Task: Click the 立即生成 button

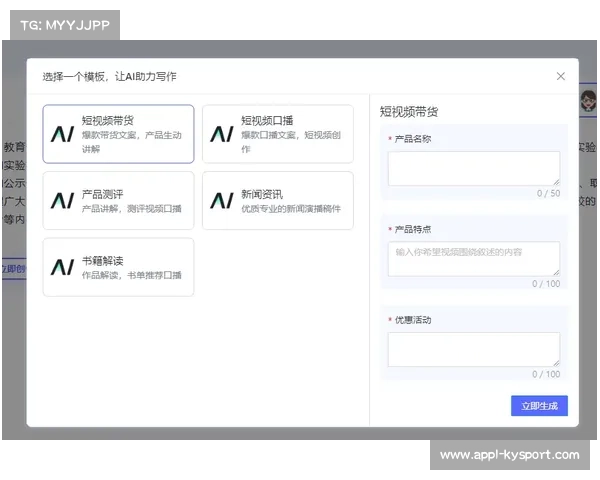Action: pos(539,406)
